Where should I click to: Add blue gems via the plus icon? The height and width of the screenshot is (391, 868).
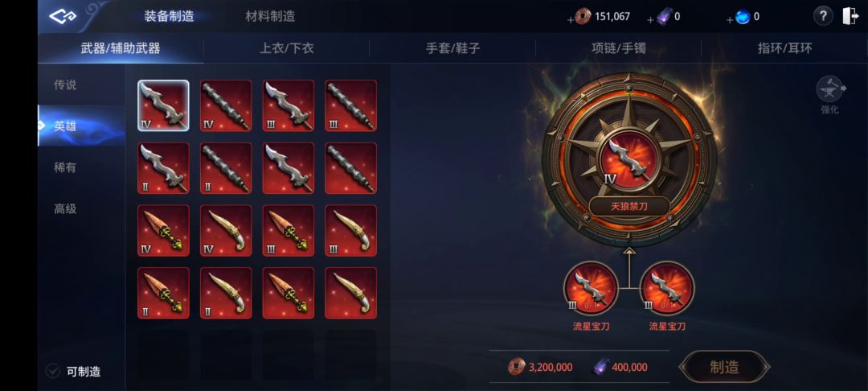tap(730, 20)
